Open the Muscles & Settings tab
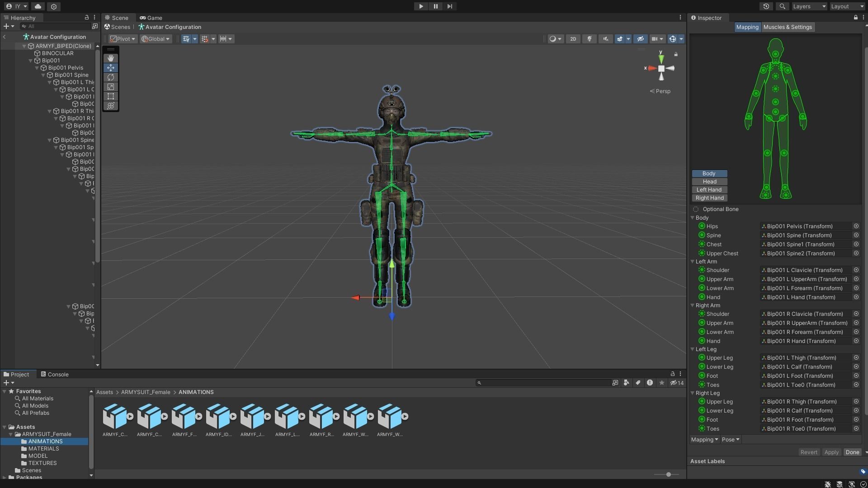The image size is (868, 488). [x=788, y=27]
